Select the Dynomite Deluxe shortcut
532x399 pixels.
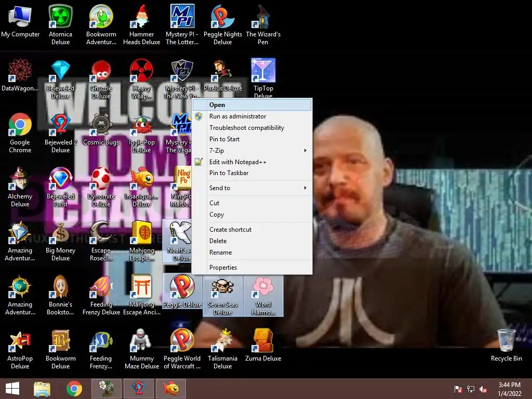(x=101, y=187)
